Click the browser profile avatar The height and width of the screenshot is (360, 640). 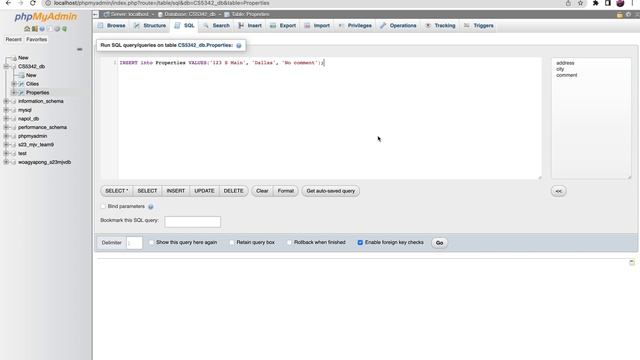620,3
